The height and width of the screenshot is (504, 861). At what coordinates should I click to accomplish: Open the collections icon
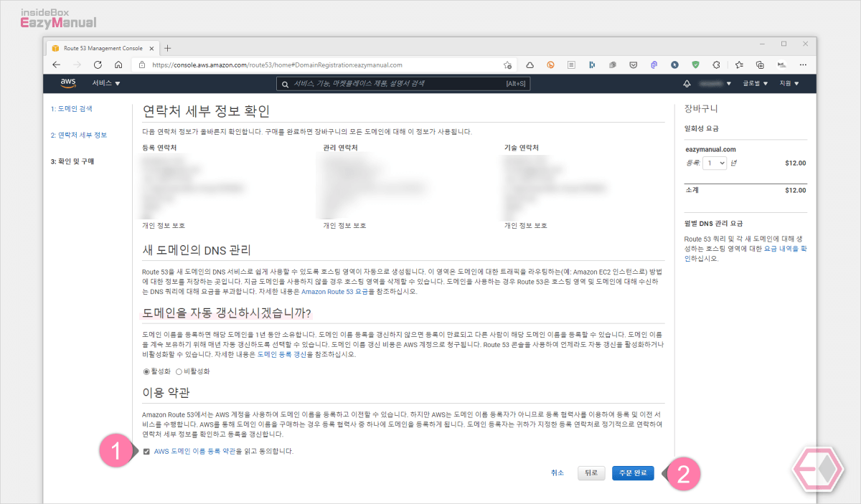click(760, 65)
